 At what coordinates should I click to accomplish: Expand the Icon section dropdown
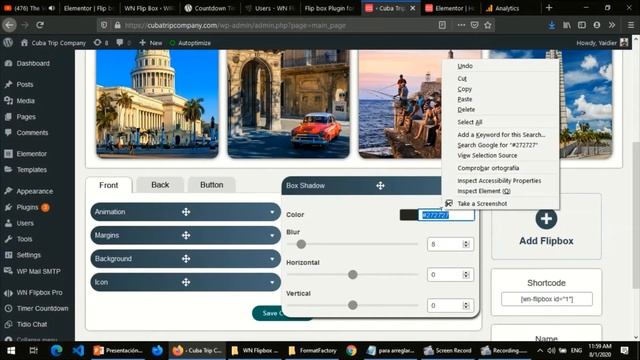(272, 282)
